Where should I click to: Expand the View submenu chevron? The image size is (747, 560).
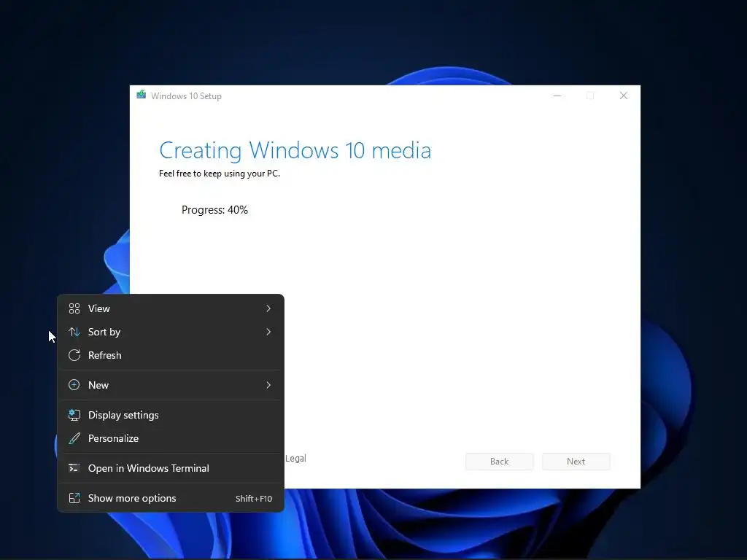pyautogui.click(x=268, y=308)
